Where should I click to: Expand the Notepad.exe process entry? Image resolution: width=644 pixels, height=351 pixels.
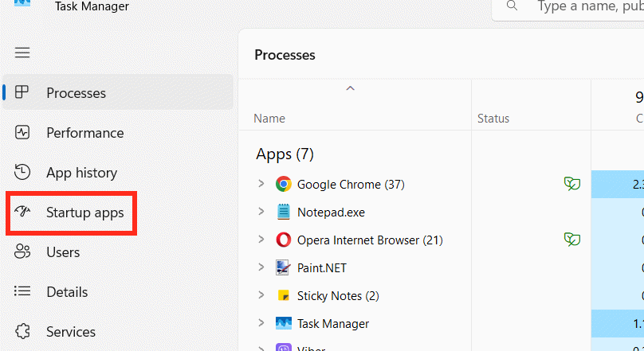tap(261, 212)
